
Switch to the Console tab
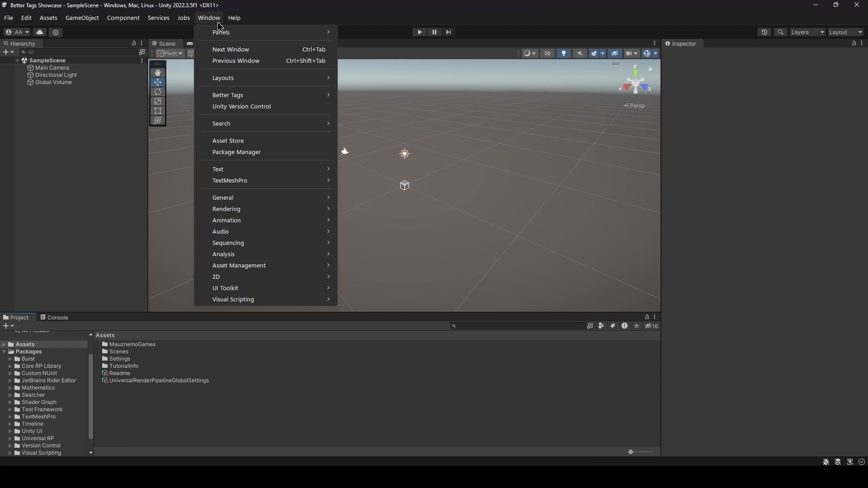[57, 316]
